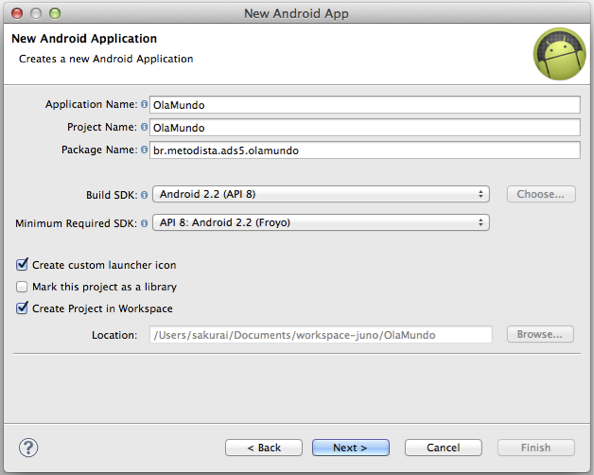
Task: Enable Mark this project as a library
Action: [22, 287]
